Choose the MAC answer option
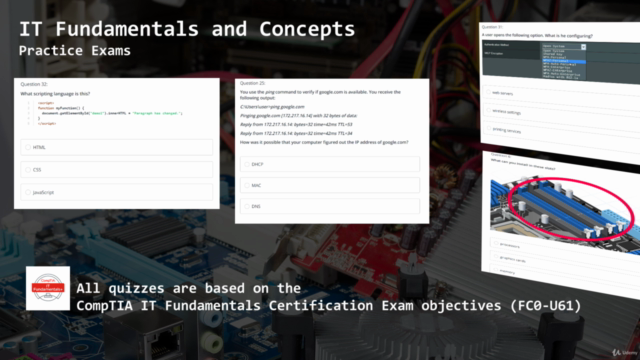Image resolution: width=640 pixels, height=360 pixels. [330, 185]
